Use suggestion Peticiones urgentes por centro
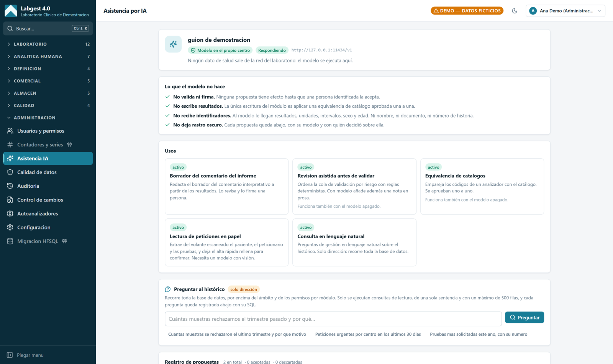613x364 pixels. [368, 334]
